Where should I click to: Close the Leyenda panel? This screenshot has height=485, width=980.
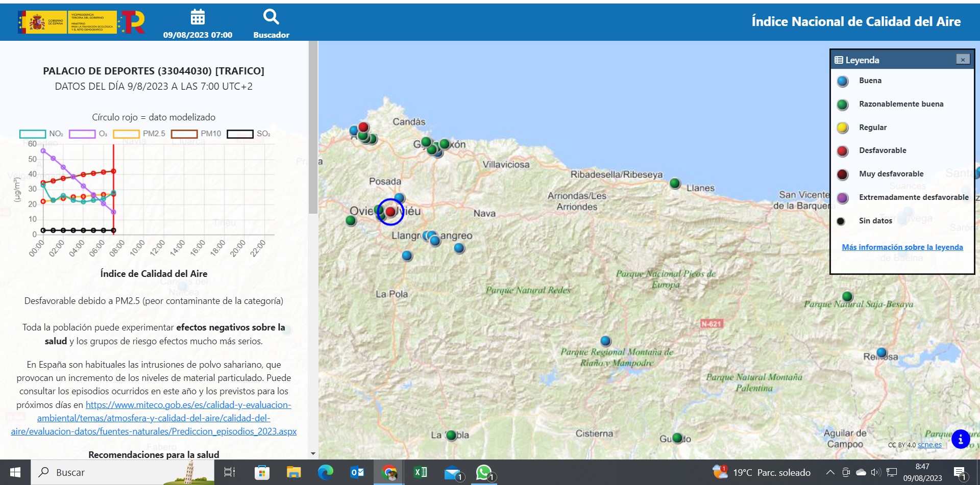point(963,60)
